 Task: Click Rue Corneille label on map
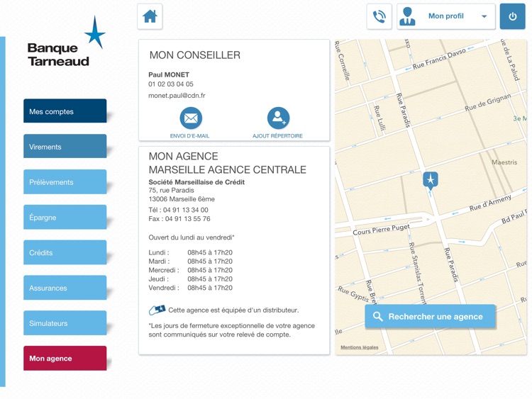[342, 61]
